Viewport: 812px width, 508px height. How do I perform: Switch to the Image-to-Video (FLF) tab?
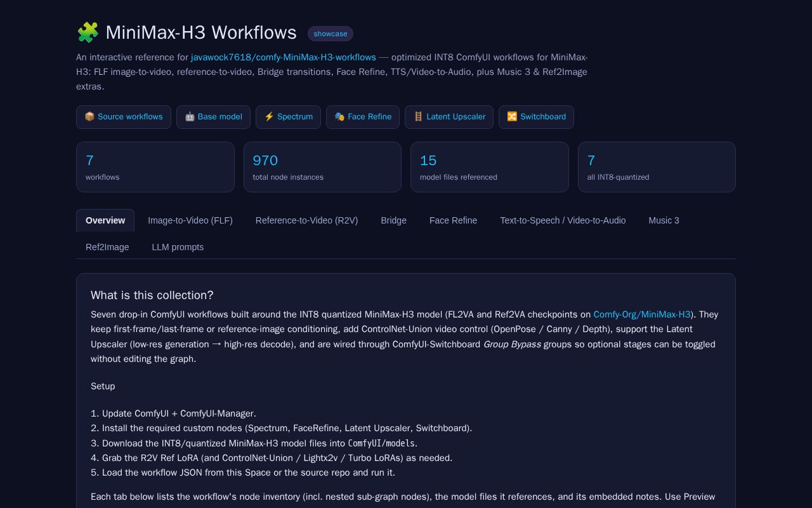point(190,220)
